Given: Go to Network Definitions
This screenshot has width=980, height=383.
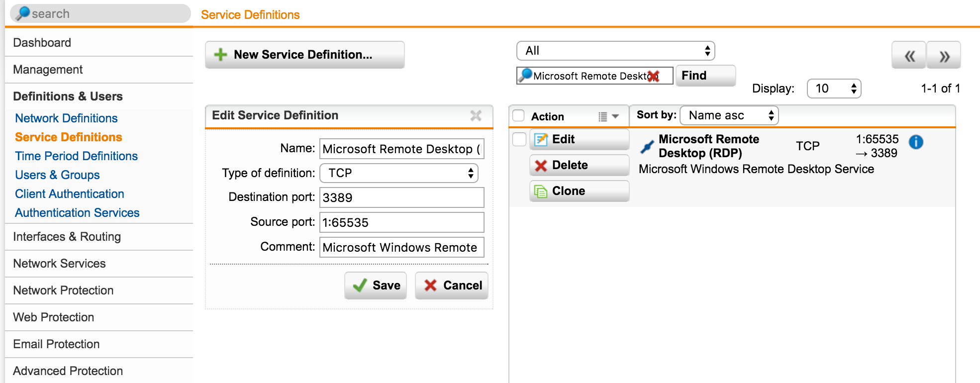Looking at the screenshot, I should pyautogui.click(x=66, y=118).
